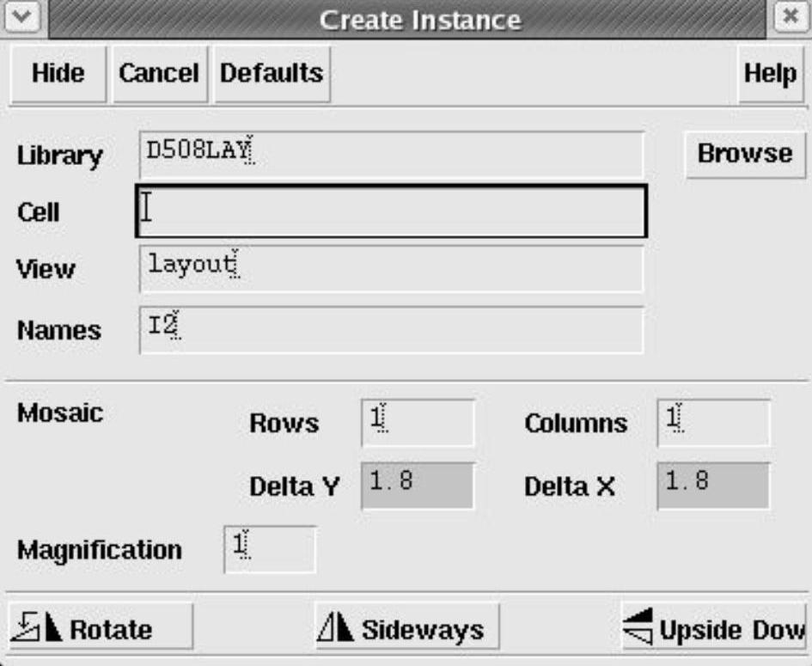Click the Delta Y value field
This screenshot has height=666, width=812.
click(x=418, y=486)
